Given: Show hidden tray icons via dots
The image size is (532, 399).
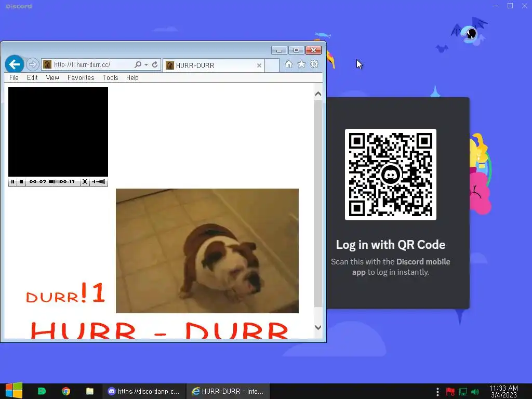Looking at the screenshot, I should point(437,392).
